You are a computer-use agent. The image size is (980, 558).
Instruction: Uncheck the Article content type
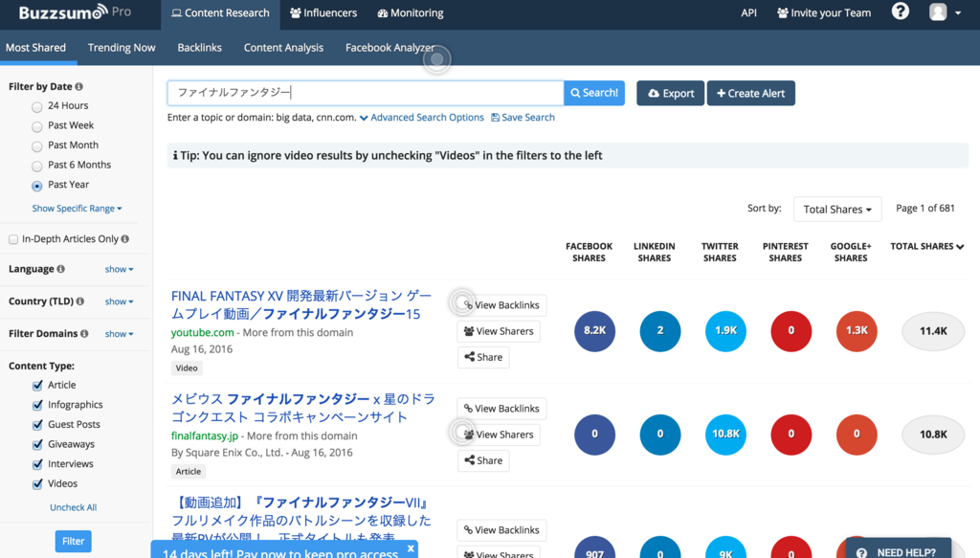[x=37, y=386]
